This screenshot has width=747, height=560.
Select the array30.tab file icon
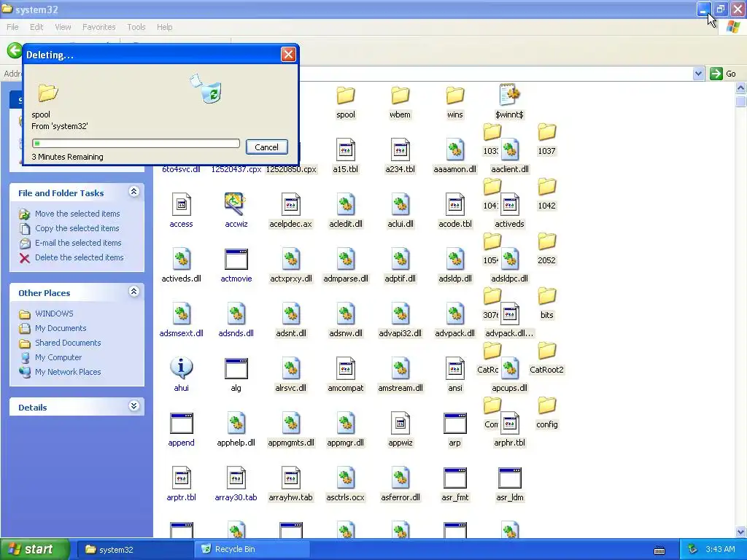pyautogui.click(x=236, y=478)
